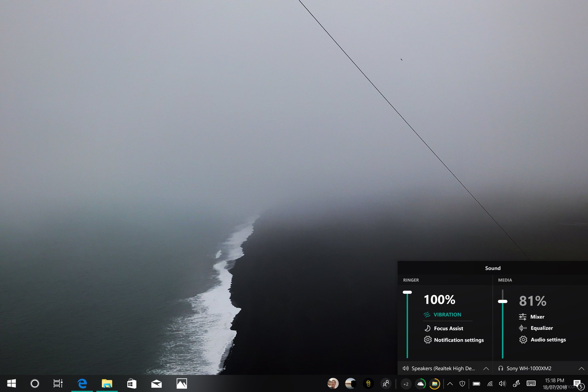
Task: Open battery status icon
Action: pos(476,384)
